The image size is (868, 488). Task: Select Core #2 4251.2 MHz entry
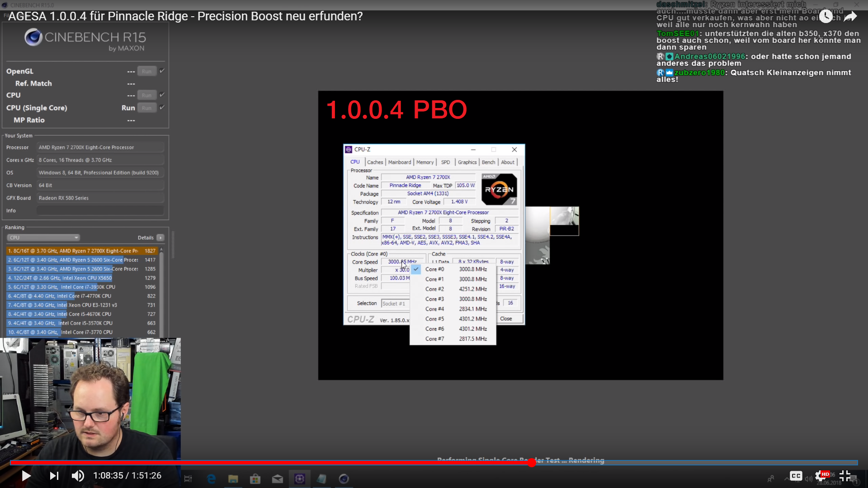click(x=453, y=289)
